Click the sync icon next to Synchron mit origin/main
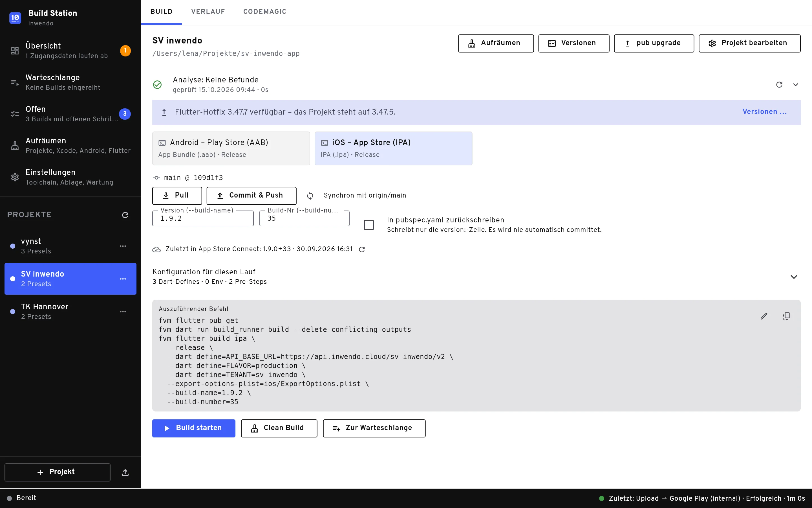This screenshot has width=812, height=508. [310, 196]
